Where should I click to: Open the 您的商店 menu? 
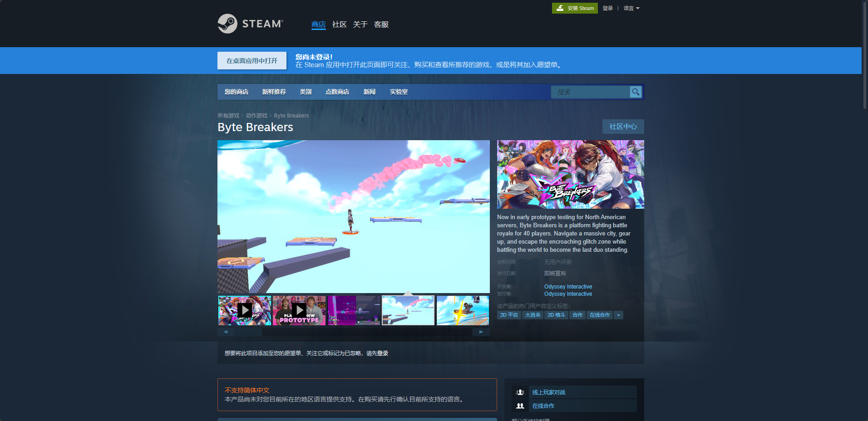pyautogui.click(x=237, y=92)
